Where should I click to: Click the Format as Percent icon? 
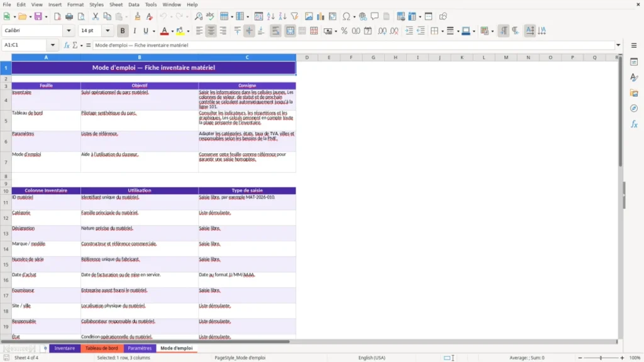click(344, 31)
